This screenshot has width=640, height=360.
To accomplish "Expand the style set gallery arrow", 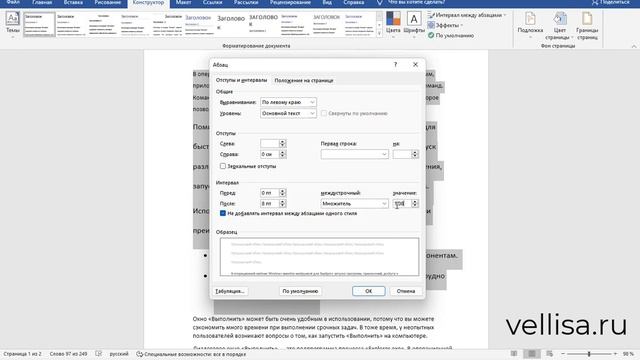I will pyautogui.click(x=379, y=33).
